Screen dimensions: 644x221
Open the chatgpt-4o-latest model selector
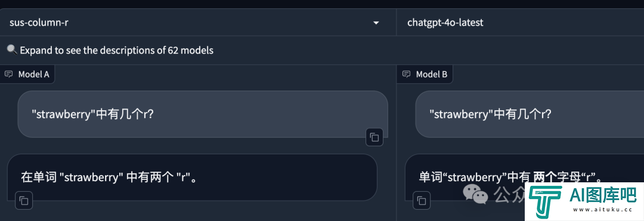520,23
